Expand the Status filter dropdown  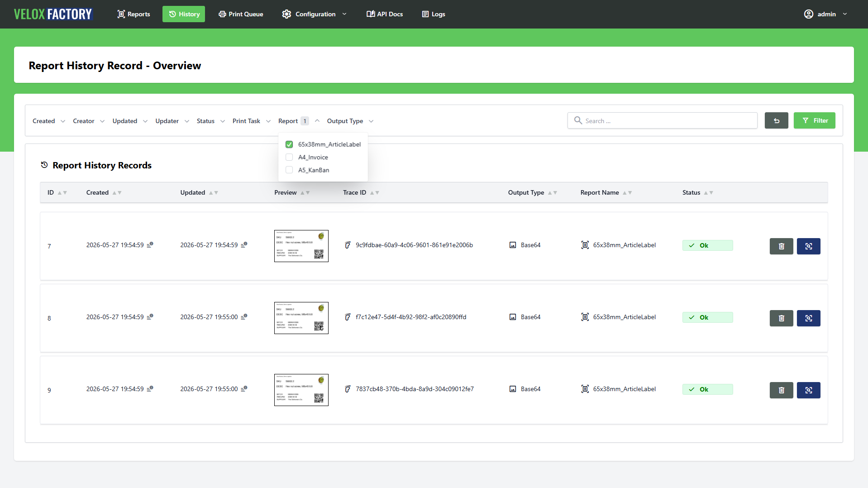[210, 121]
